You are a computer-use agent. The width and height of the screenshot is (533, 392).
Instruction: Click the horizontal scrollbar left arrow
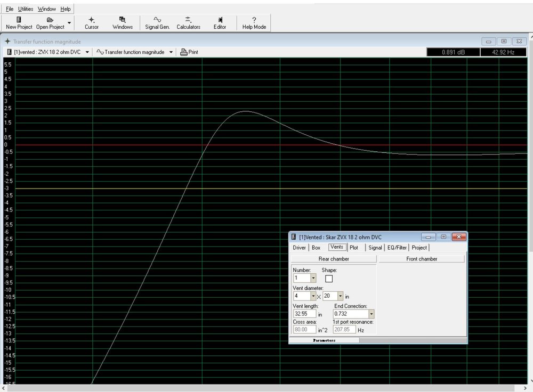pyautogui.click(x=3, y=388)
